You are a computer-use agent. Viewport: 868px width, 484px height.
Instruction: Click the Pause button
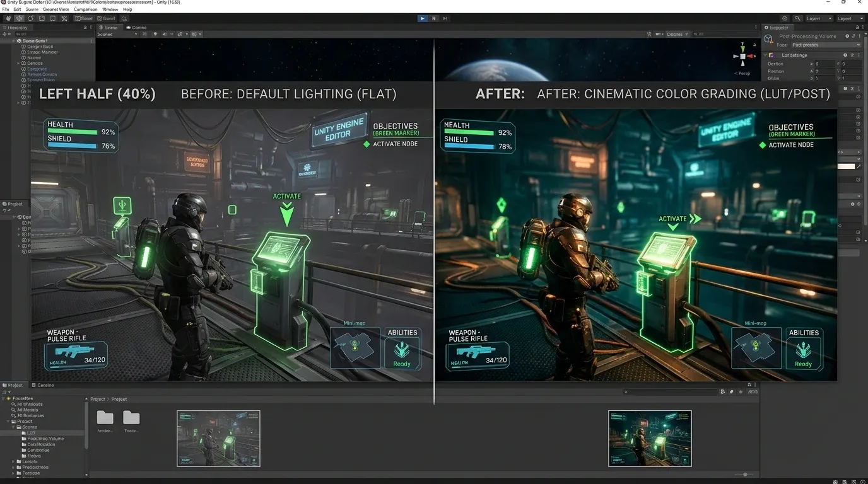tap(434, 19)
